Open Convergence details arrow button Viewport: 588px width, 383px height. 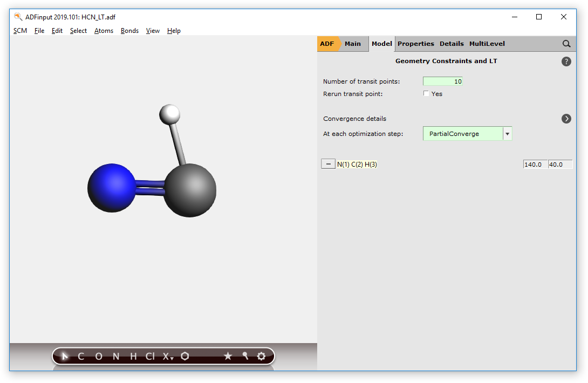tap(566, 119)
